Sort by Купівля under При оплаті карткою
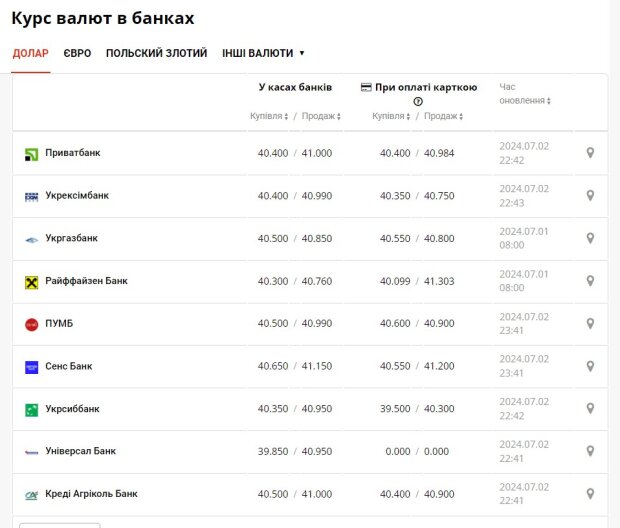Image resolution: width=620 pixels, height=528 pixels. pos(391,116)
